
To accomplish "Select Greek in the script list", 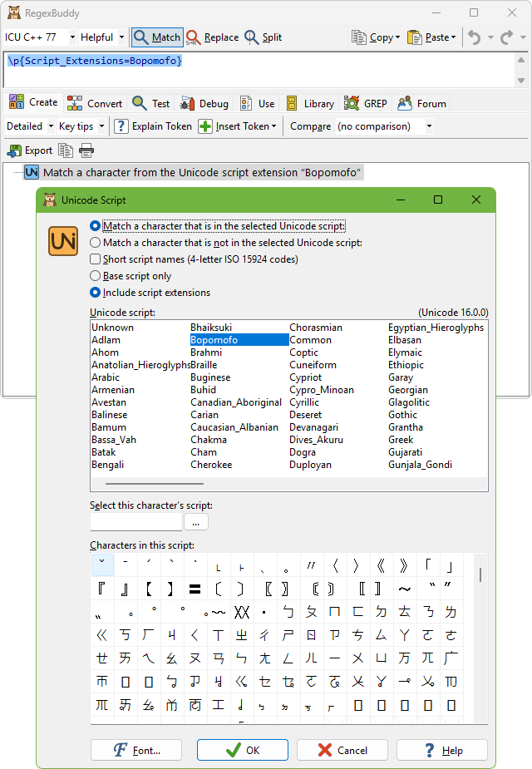I will (x=401, y=440).
